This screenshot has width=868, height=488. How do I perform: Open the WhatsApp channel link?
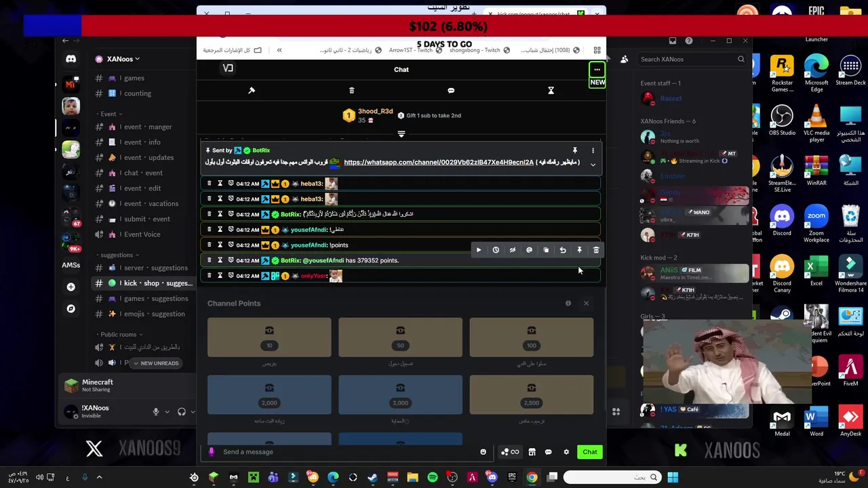pos(439,163)
